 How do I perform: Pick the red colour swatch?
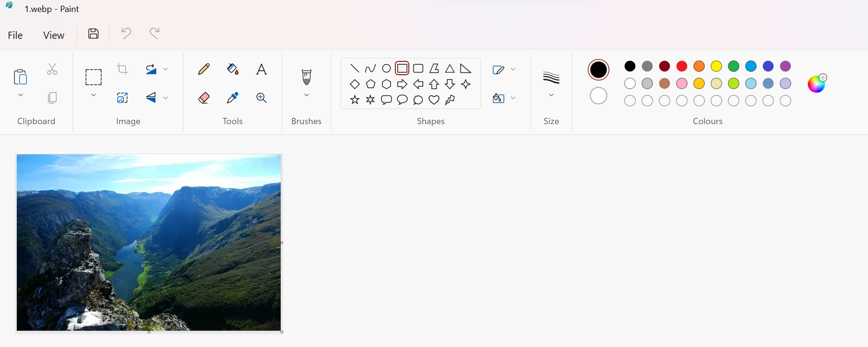tap(682, 66)
